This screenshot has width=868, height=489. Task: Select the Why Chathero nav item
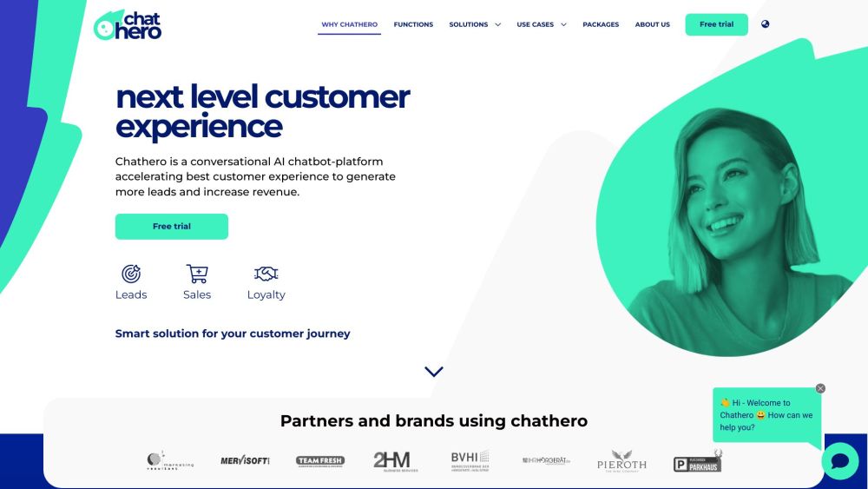pyautogui.click(x=349, y=24)
